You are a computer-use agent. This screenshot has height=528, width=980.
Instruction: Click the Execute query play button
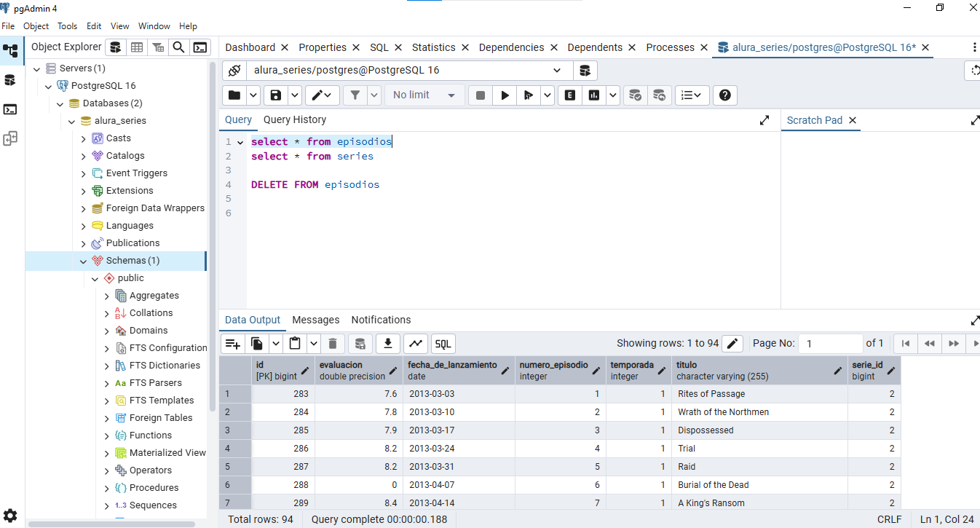point(505,95)
